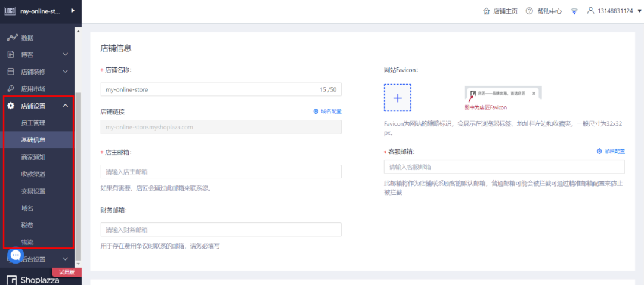Click the LOGO icon in the top-left
Screen dimensions: 644x285
click(10, 11)
